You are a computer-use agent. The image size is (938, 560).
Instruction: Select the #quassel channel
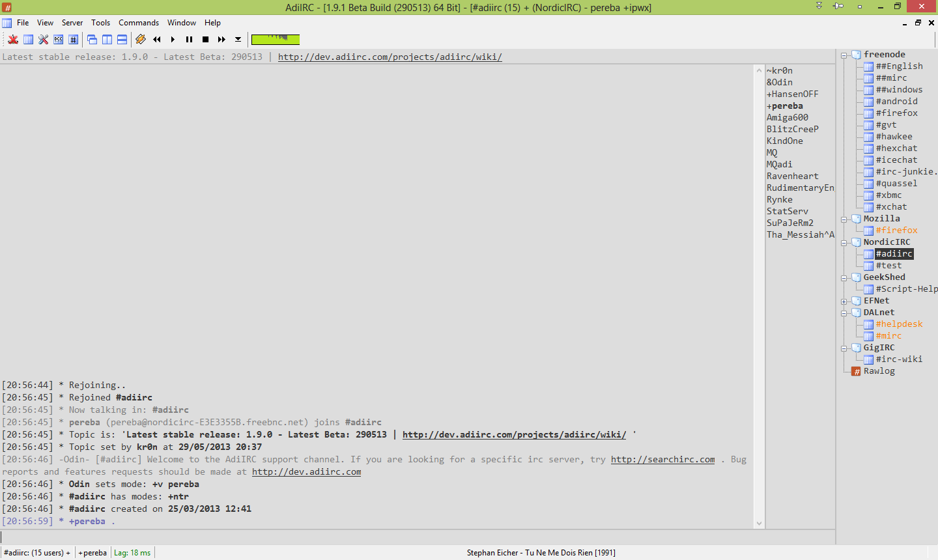[896, 183]
